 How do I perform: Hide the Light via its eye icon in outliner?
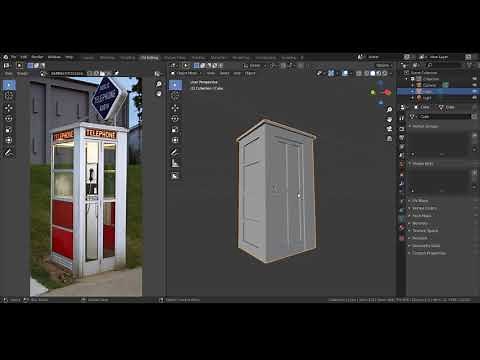474,98
